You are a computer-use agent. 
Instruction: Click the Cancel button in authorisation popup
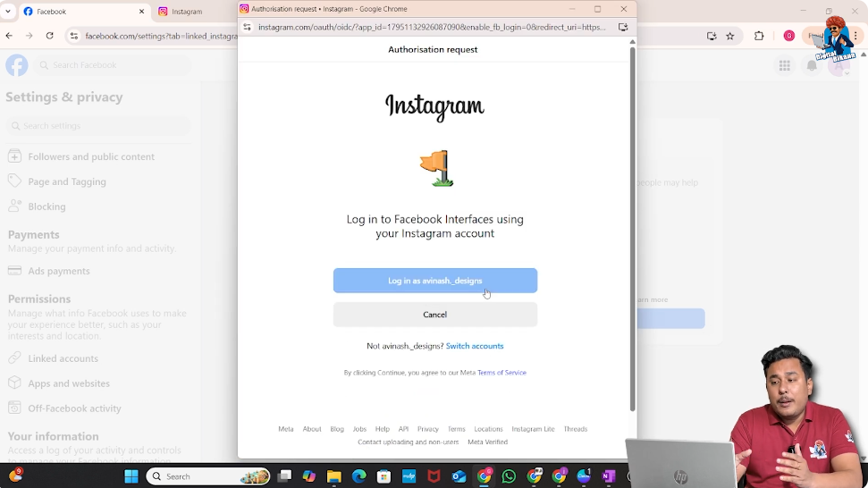[x=435, y=315]
